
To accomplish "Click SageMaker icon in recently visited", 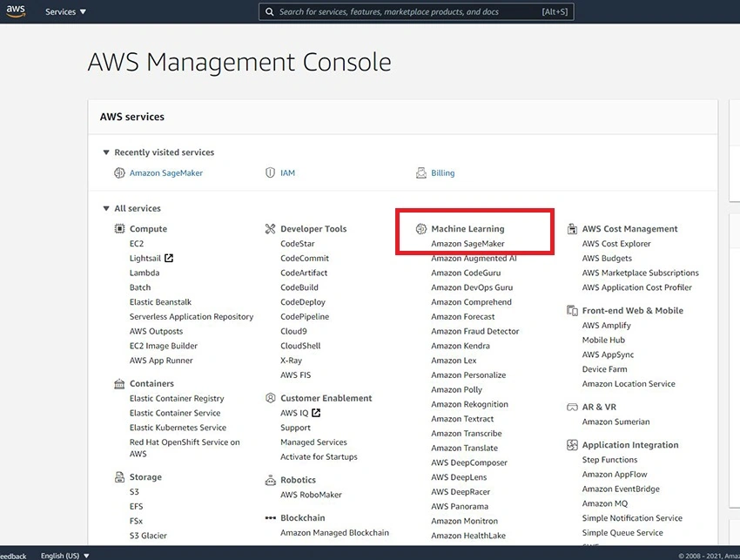I will (119, 172).
